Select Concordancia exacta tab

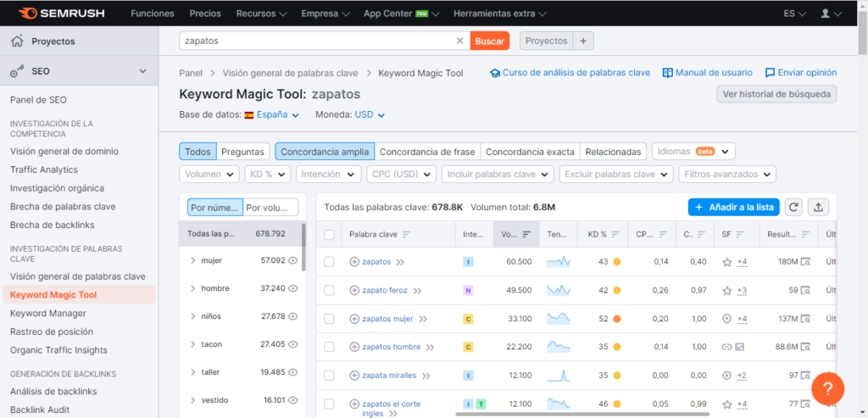[530, 151]
